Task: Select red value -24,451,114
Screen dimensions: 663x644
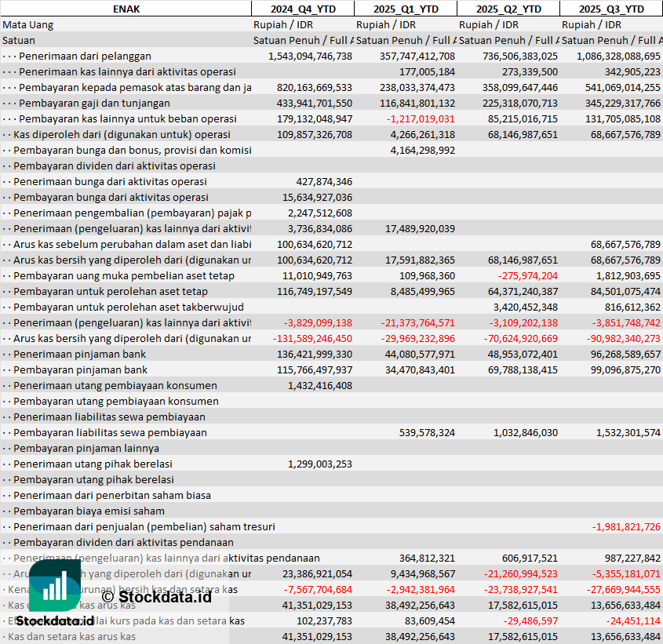Action: click(x=633, y=620)
